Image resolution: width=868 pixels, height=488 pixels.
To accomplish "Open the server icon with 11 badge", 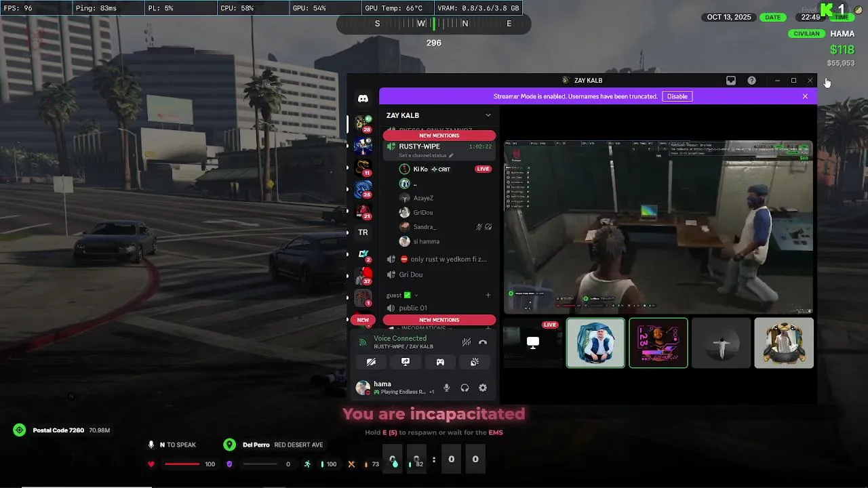I will (x=363, y=167).
